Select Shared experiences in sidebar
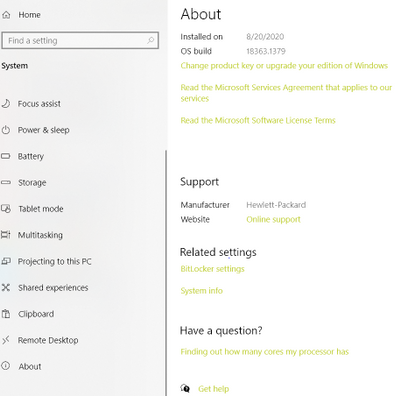The image size is (400, 396). coord(53,288)
